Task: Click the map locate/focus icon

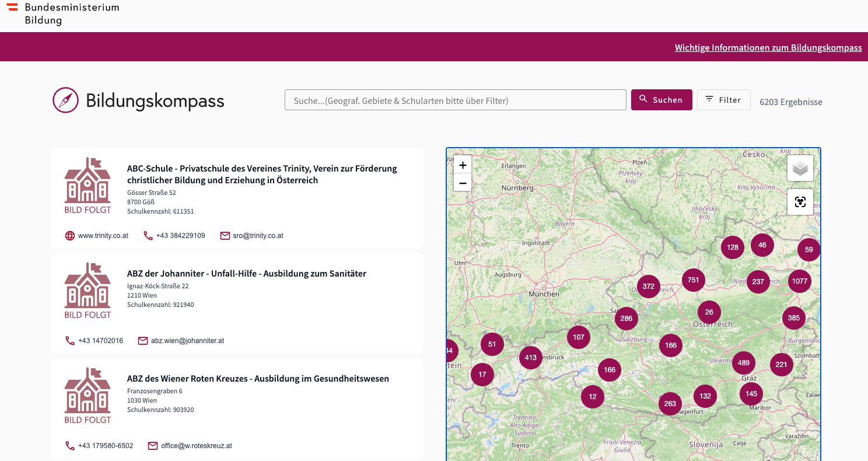Action: (x=800, y=202)
